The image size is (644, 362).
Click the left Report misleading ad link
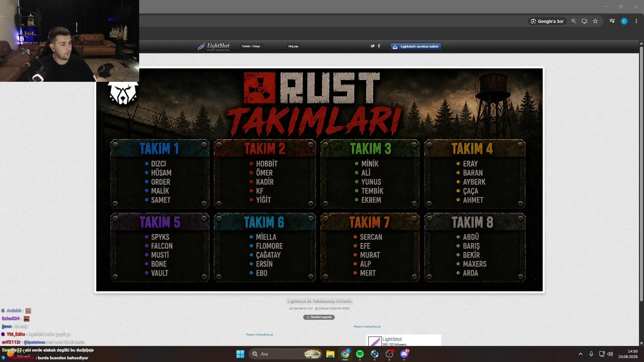point(260,334)
